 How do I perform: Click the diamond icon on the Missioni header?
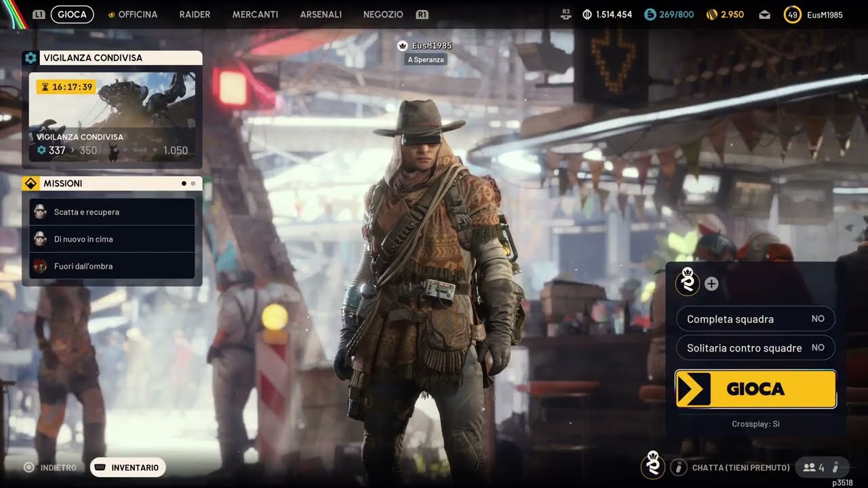pos(31,184)
